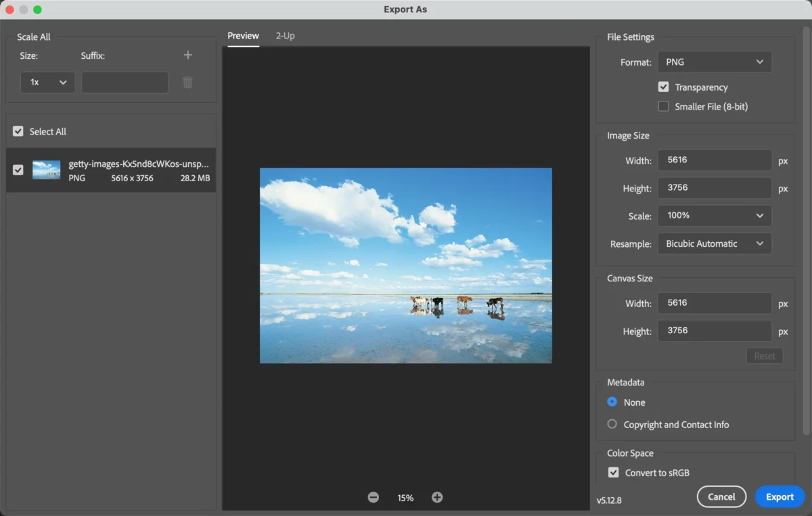Add a new export scale size
Viewport: 812px width, 516px height.
pos(187,55)
